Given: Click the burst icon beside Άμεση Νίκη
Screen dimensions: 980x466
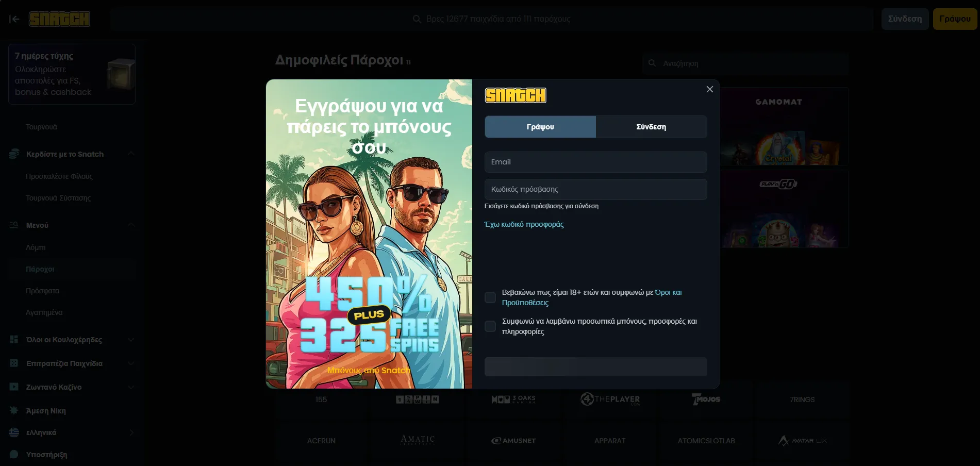Looking at the screenshot, I should (14, 411).
